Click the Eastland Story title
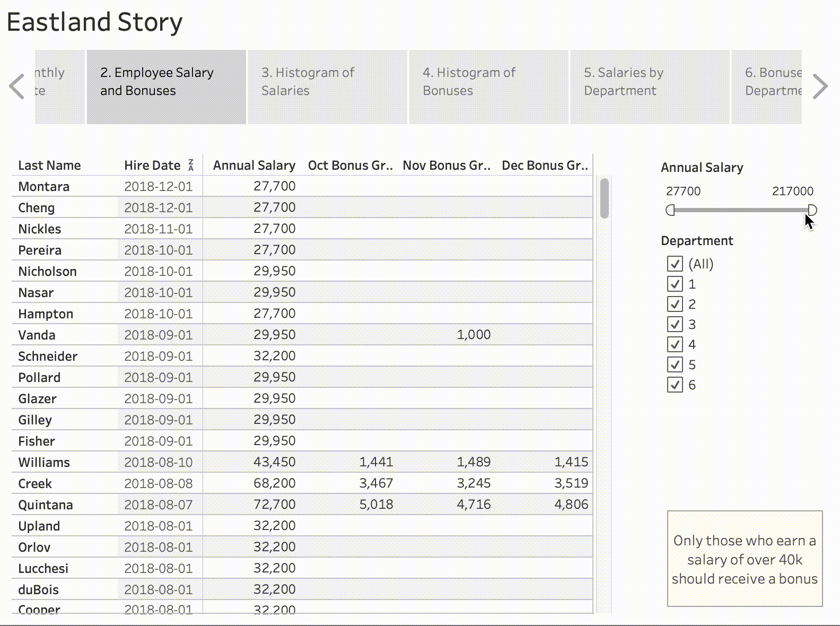The height and width of the screenshot is (626, 840). tap(94, 22)
